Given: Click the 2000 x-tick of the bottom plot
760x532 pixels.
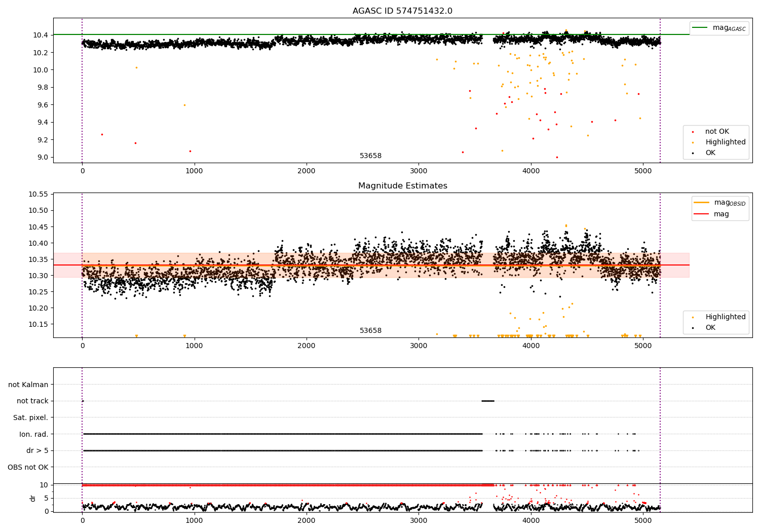Looking at the screenshot, I should click(307, 521).
